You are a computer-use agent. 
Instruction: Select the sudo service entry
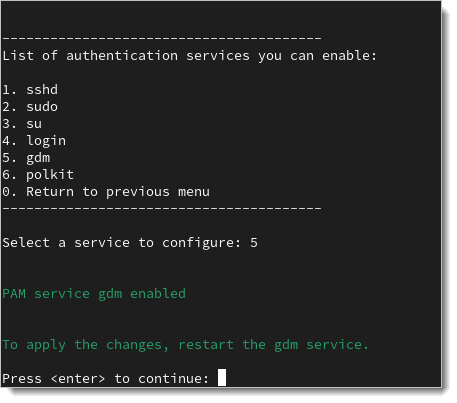(30, 107)
